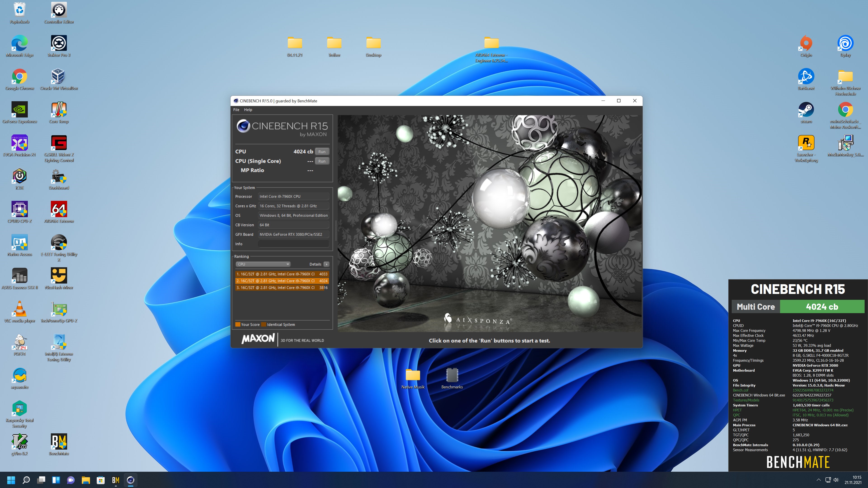Launch iCUE desktop icon
This screenshot has width=868, height=488.
(x=19, y=179)
